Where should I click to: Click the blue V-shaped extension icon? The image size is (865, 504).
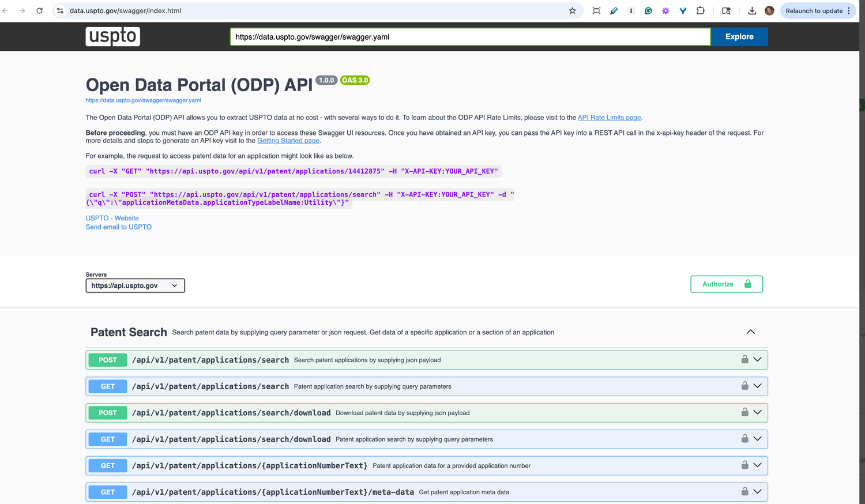tap(683, 10)
